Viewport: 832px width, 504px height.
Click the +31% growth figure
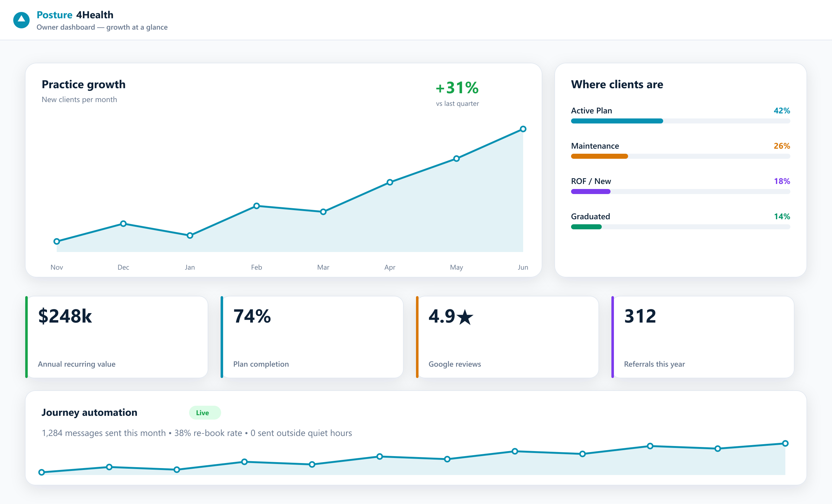[457, 88]
